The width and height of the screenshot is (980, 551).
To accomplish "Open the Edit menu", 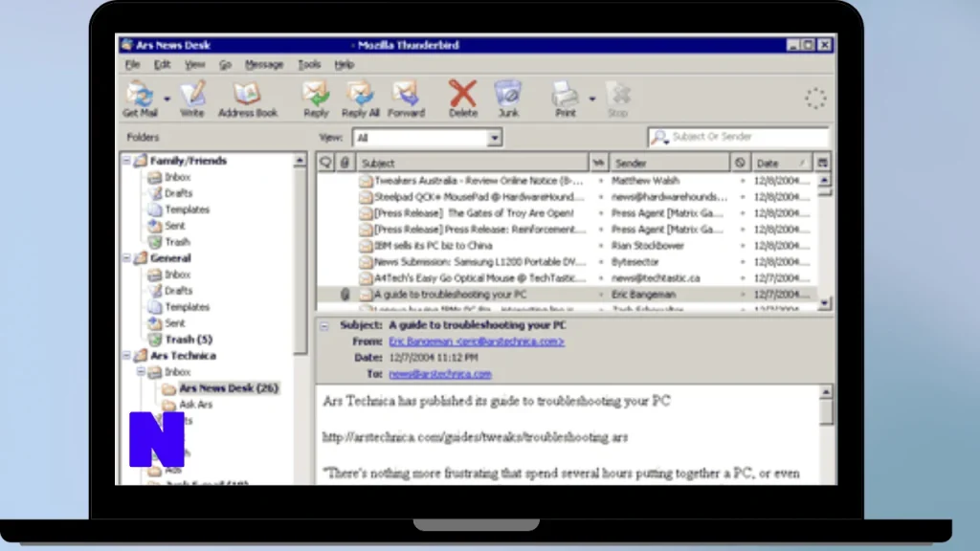I will point(163,64).
